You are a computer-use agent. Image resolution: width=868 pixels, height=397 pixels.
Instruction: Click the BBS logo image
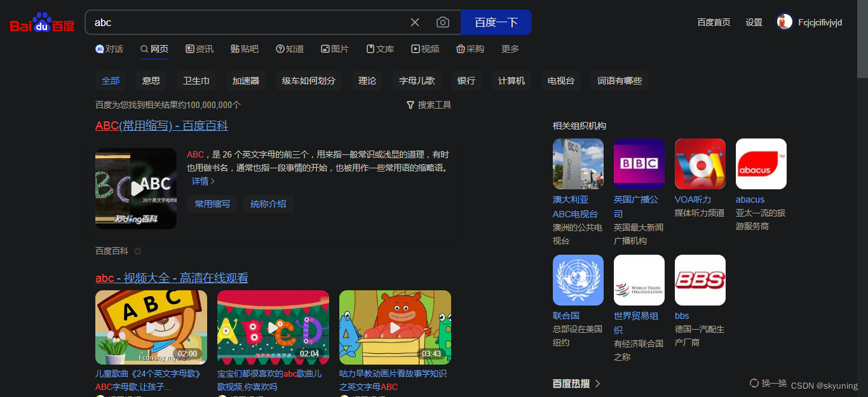pos(700,280)
